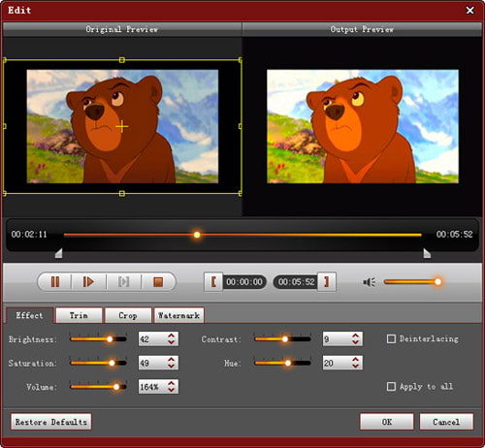The height and width of the screenshot is (448, 485).
Task: Click the next frame step button
Action: point(123,282)
